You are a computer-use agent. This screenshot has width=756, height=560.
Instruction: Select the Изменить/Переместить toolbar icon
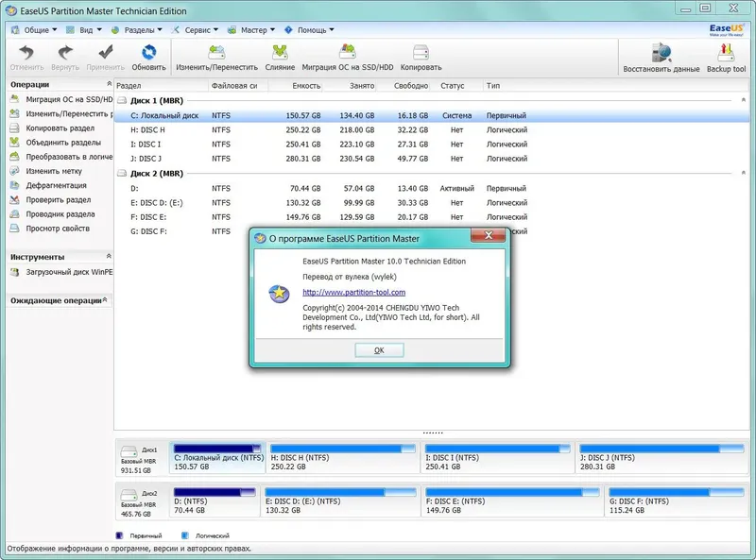(216, 53)
